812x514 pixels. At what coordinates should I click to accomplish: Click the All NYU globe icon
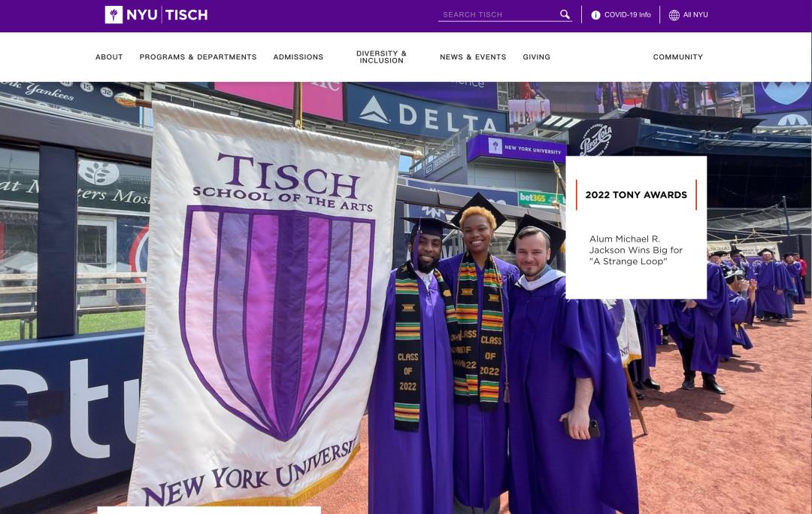point(674,15)
